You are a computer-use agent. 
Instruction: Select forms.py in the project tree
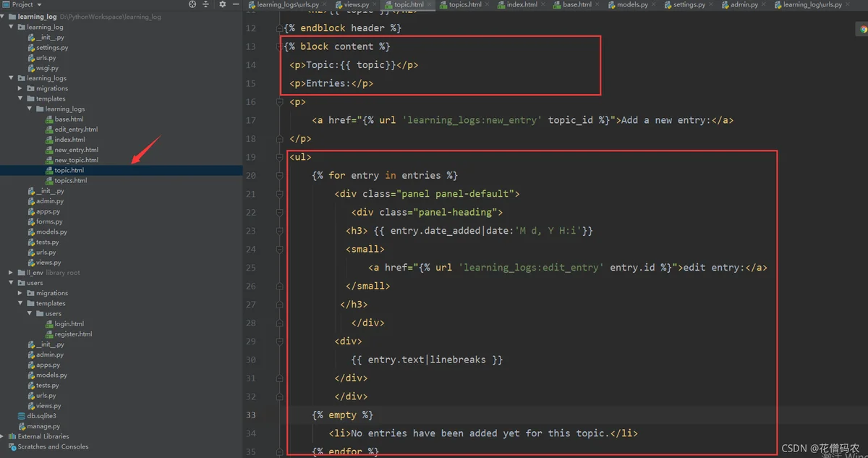(x=49, y=221)
